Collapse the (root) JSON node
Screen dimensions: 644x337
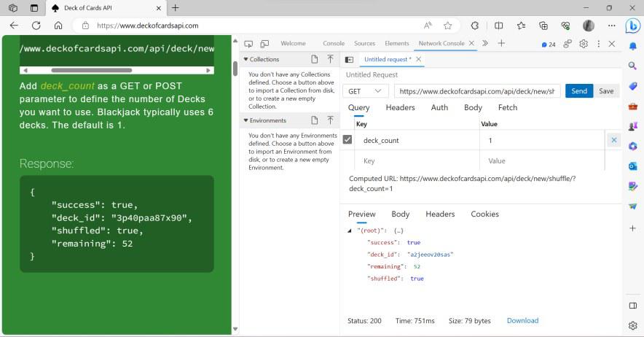[350, 231]
